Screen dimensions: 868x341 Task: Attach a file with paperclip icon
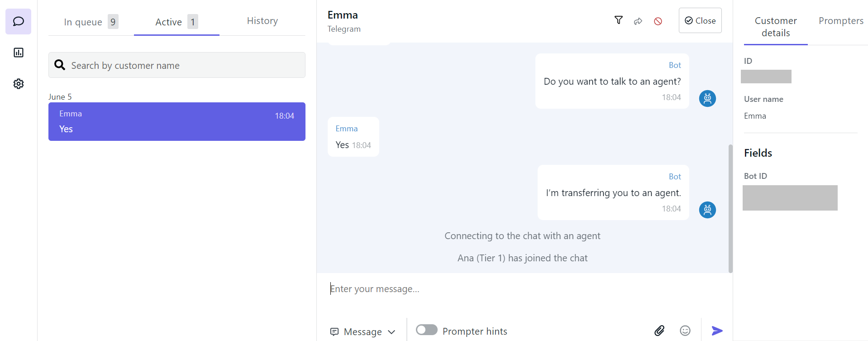point(659,331)
